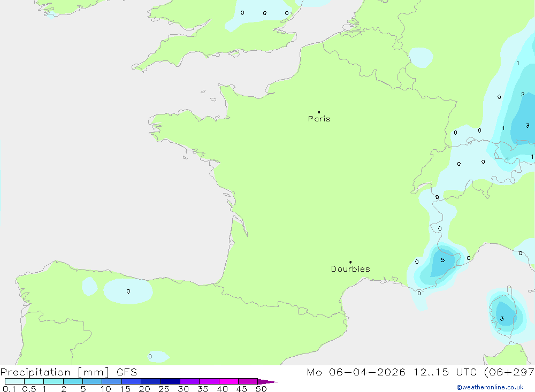Viewport: 535px width, 392px height.
Task: Click the GFS model label
Action: tap(127, 372)
